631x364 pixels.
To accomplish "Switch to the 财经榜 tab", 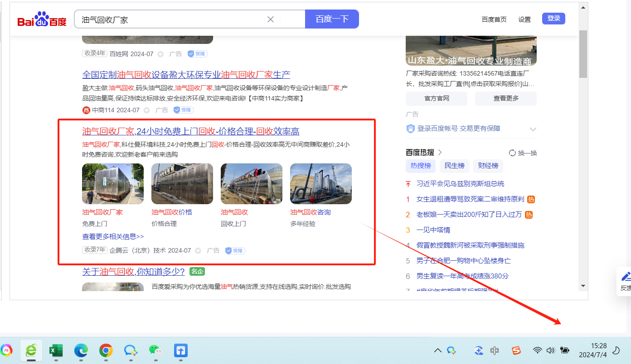I will [488, 166].
